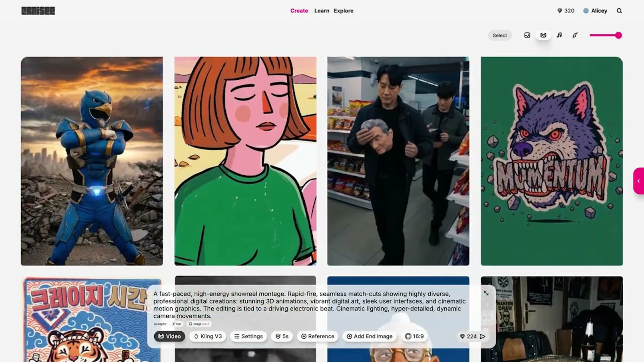Open the Learn tab
The image size is (644, 362).
[322, 11]
